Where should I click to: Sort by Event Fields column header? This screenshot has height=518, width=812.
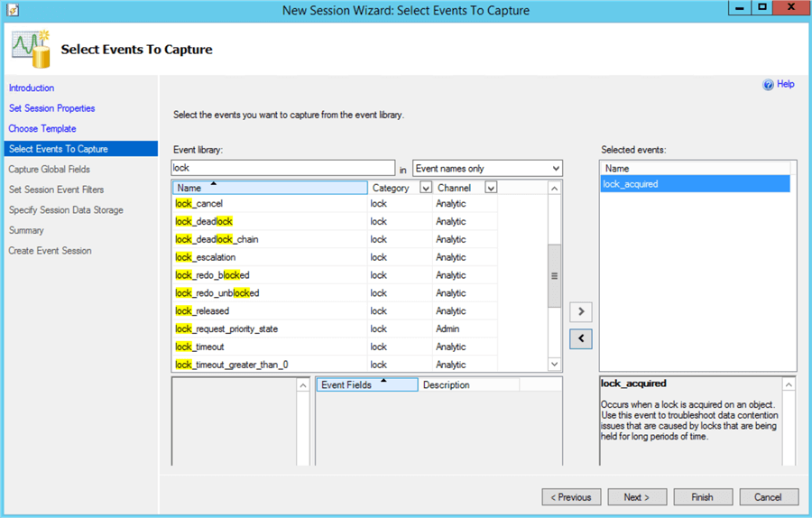click(x=366, y=384)
